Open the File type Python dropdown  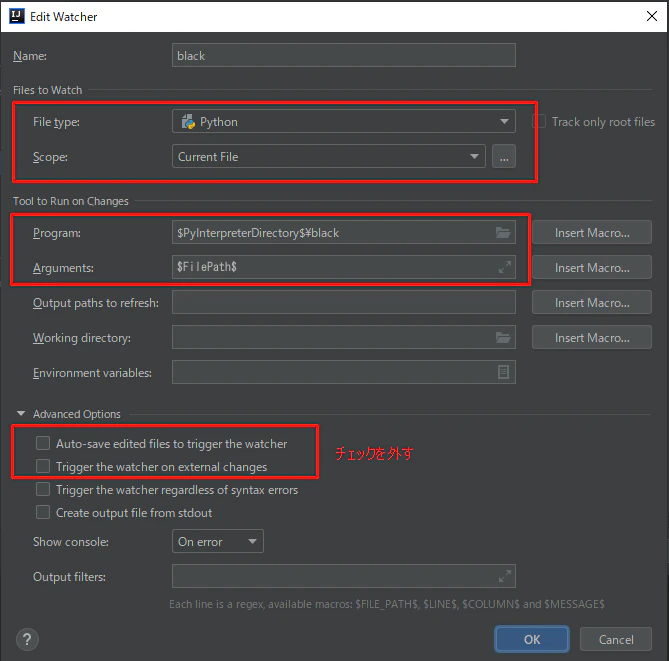tap(344, 122)
